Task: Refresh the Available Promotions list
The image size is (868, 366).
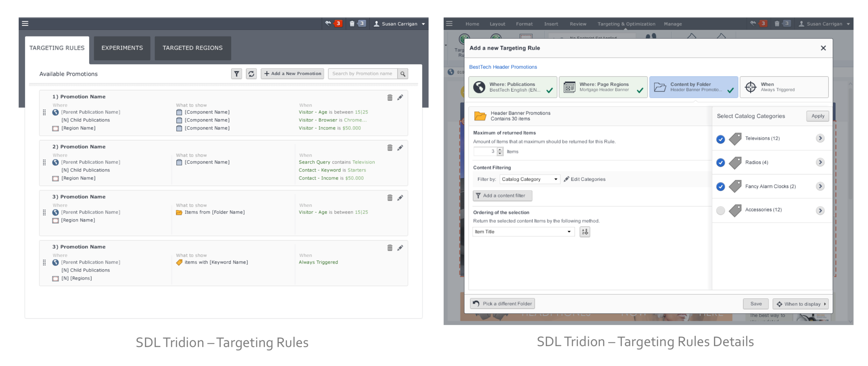Action: (x=251, y=74)
